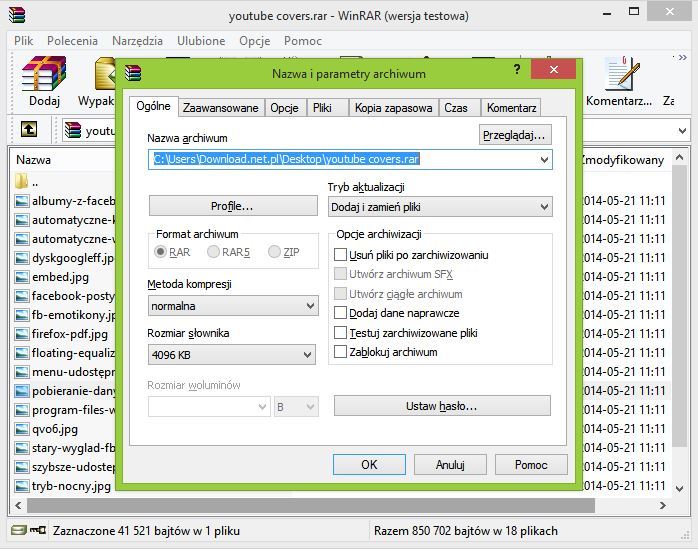Image resolution: width=698 pixels, height=549 pixels.
Task: Click the up-one-level folder arrow icon
Action: [29, 130]
